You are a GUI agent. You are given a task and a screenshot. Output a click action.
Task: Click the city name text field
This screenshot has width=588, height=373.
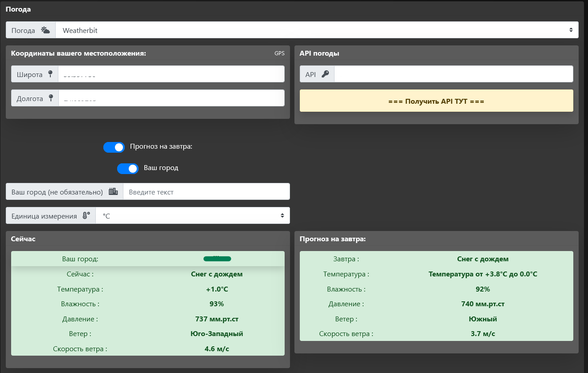coord(206,192)
